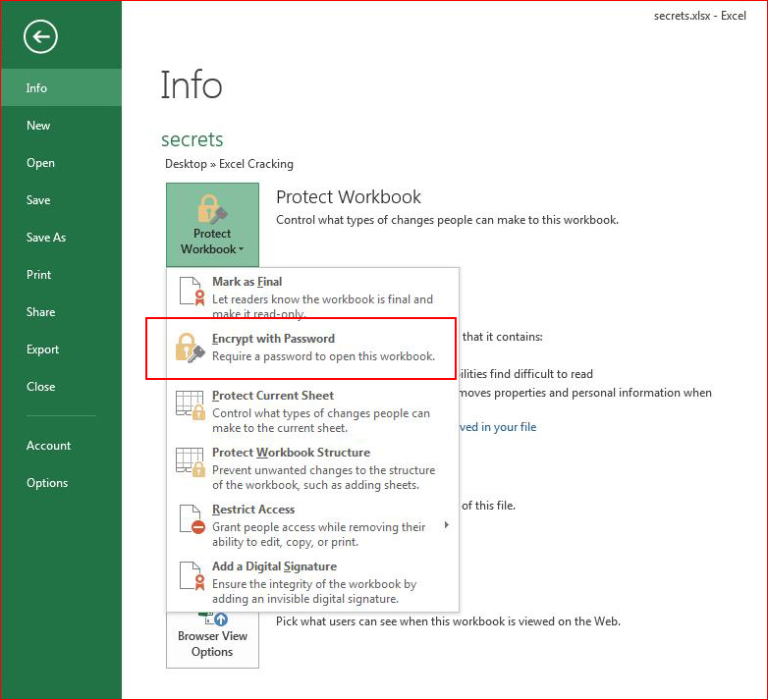
Task: Click the Mark as Final document ribbon icon
Action: pyautogui.click(x=192, y=292)
